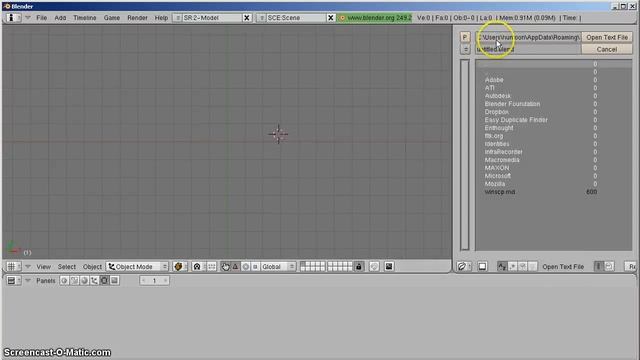
Task: Open the Add menu
Action: click(x=60, y=18)
